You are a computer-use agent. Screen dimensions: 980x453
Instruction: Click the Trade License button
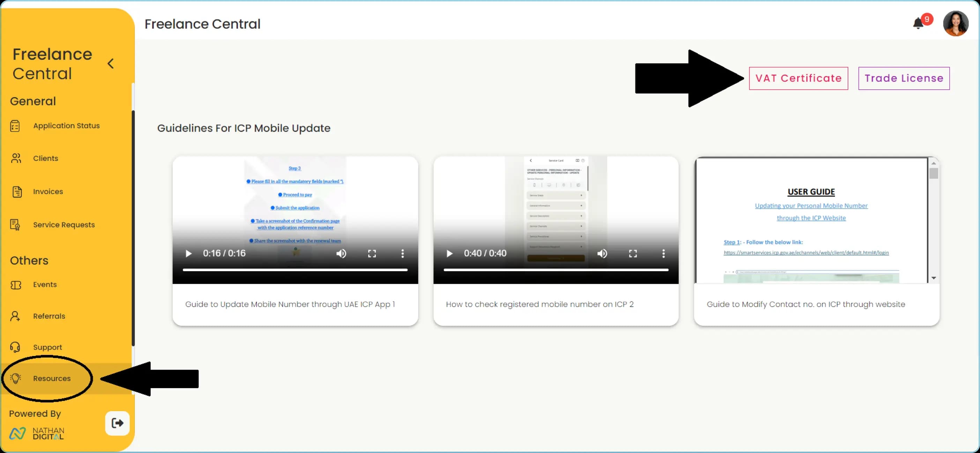(x=904, y=79)
